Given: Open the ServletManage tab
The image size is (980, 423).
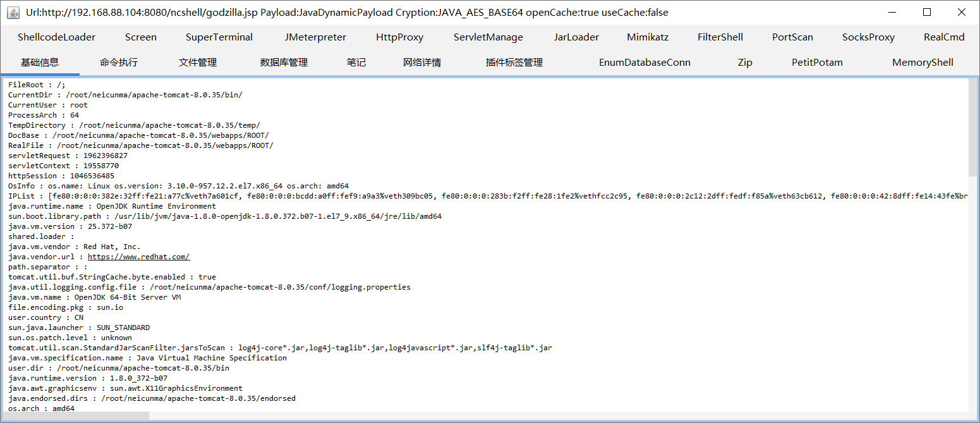Looking at the screenshot, I should point(488,37).
